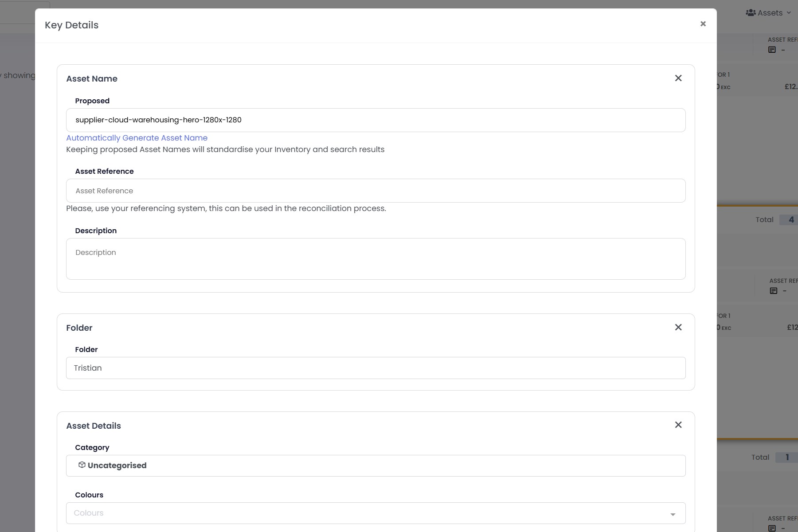This screenshot has height=532, width=798.
Task: Click Automatically Generate Asset Name link
Action: click(137, 138)
